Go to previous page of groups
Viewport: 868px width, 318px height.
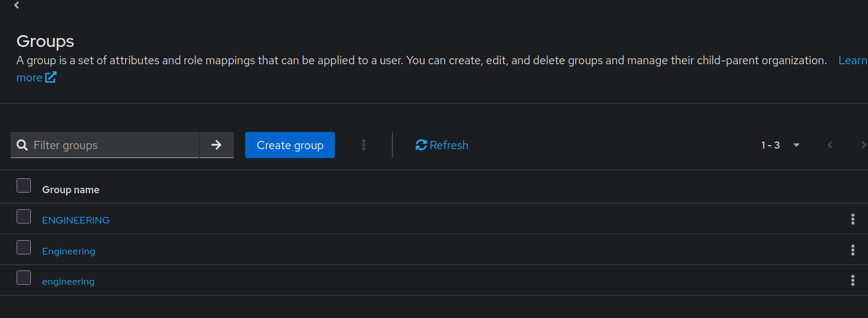(x=830, y=145)
